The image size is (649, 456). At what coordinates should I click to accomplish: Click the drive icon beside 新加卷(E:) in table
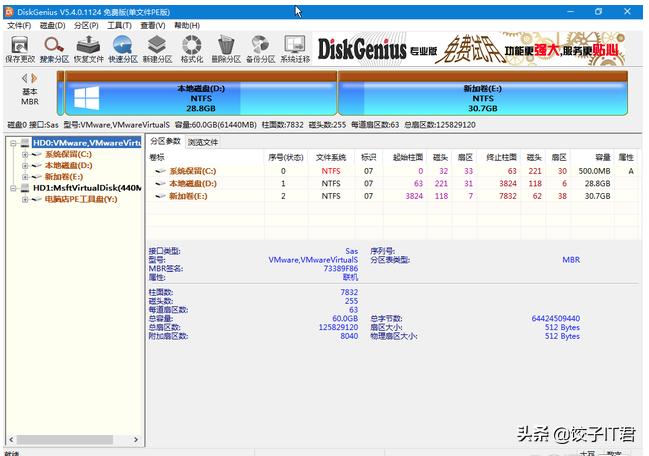[x=160, y=196]
